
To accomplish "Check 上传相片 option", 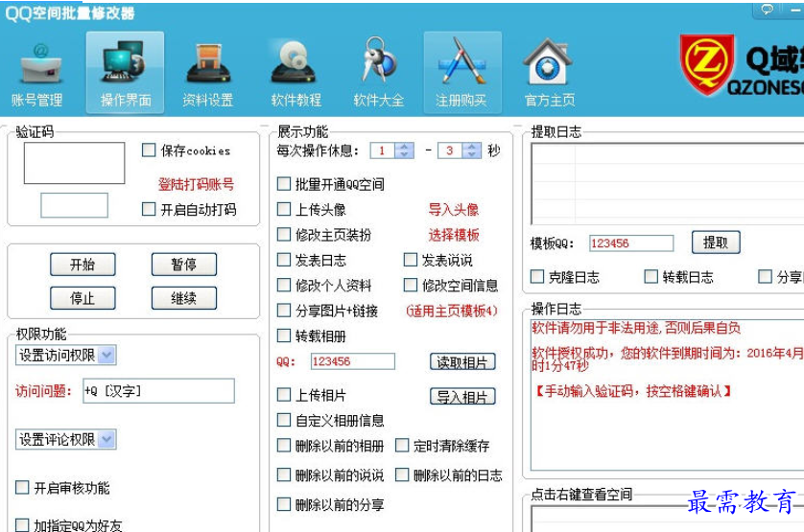I will [x=284, y=394].
